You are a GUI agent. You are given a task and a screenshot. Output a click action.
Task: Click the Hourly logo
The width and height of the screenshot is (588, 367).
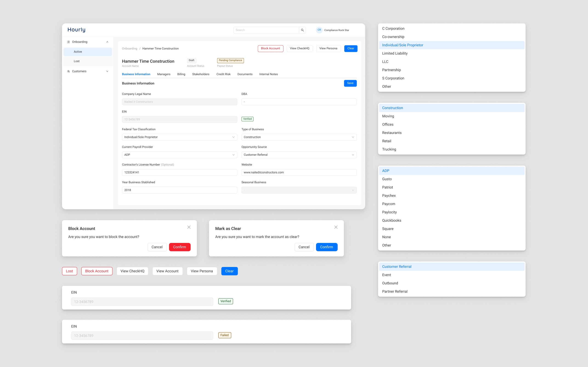click(x=76, y=30)
